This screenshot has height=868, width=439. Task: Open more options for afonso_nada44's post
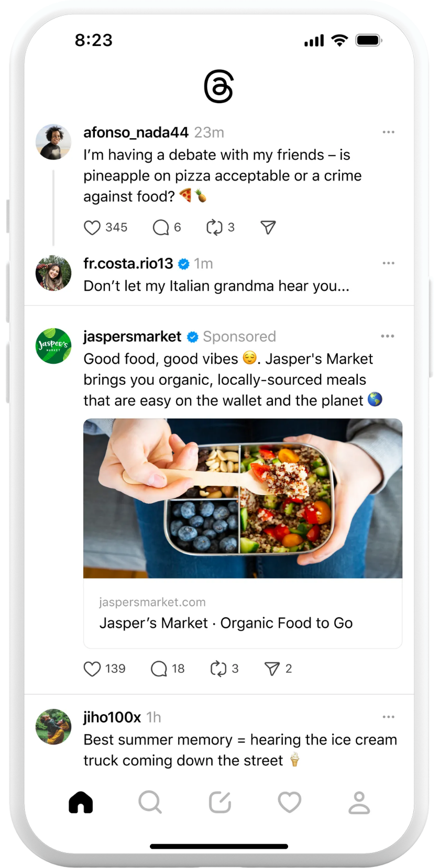click(x=388, y=132)
